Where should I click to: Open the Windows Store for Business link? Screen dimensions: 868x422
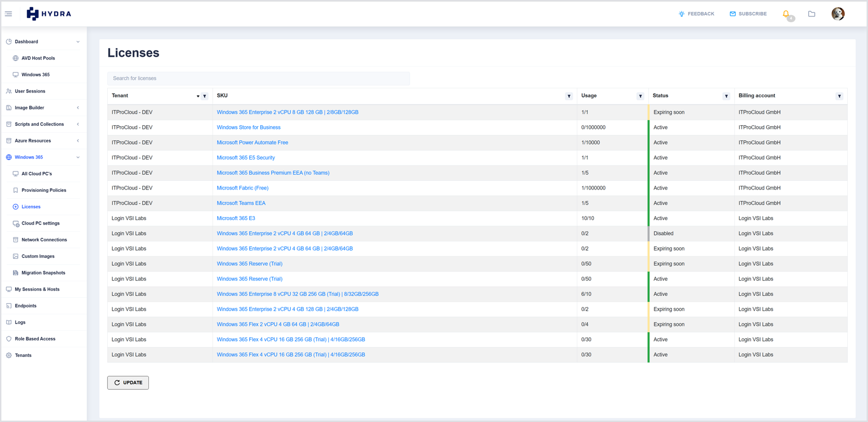click(249, 128)
